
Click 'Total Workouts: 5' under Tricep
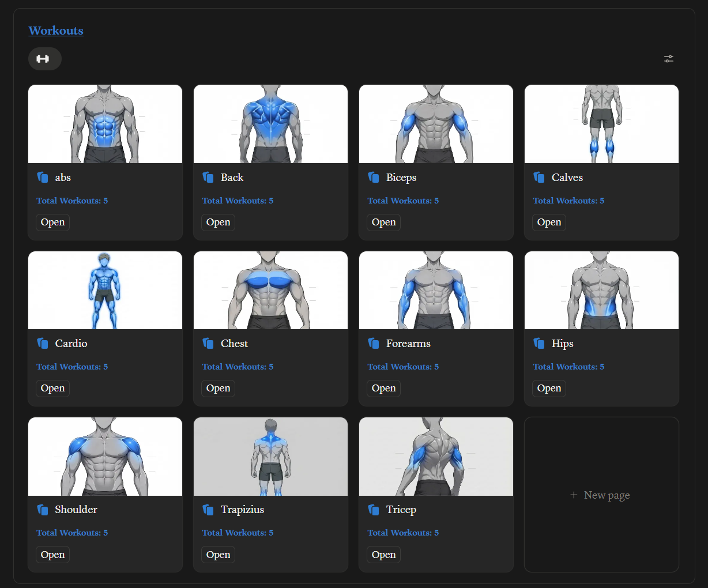click(x=403, y=533)
